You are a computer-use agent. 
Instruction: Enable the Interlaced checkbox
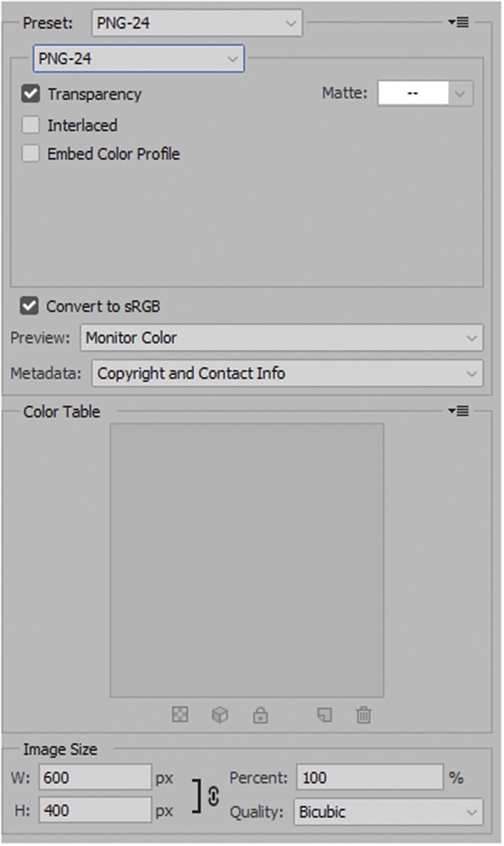point(31,125)
